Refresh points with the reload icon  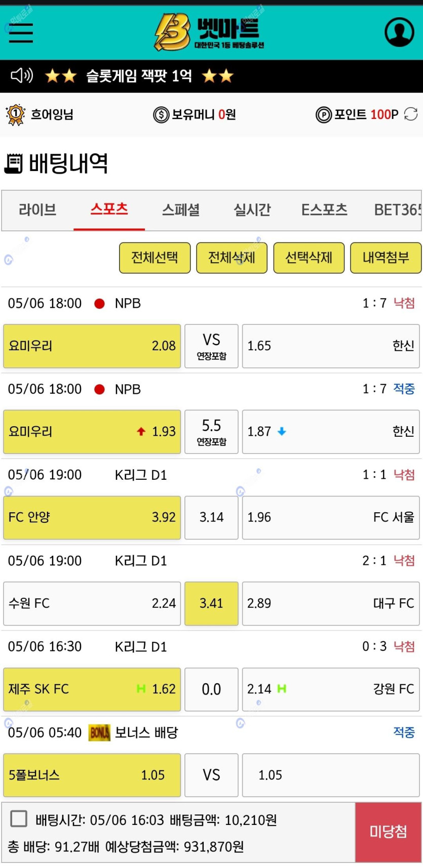[411, 114]
